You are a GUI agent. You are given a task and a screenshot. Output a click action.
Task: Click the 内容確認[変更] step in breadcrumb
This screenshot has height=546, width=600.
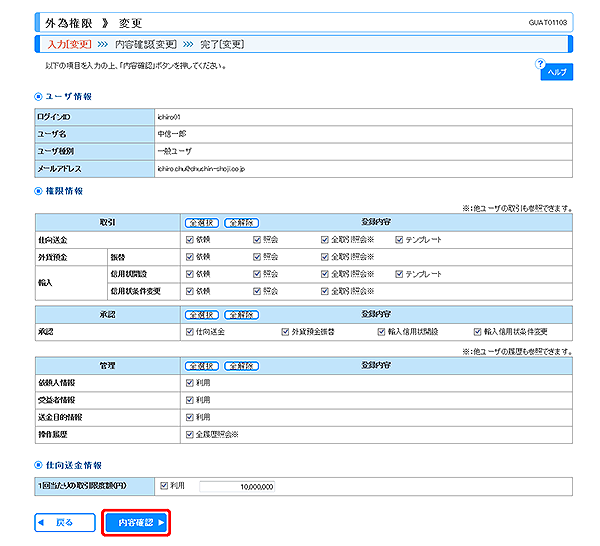point(146,44)
